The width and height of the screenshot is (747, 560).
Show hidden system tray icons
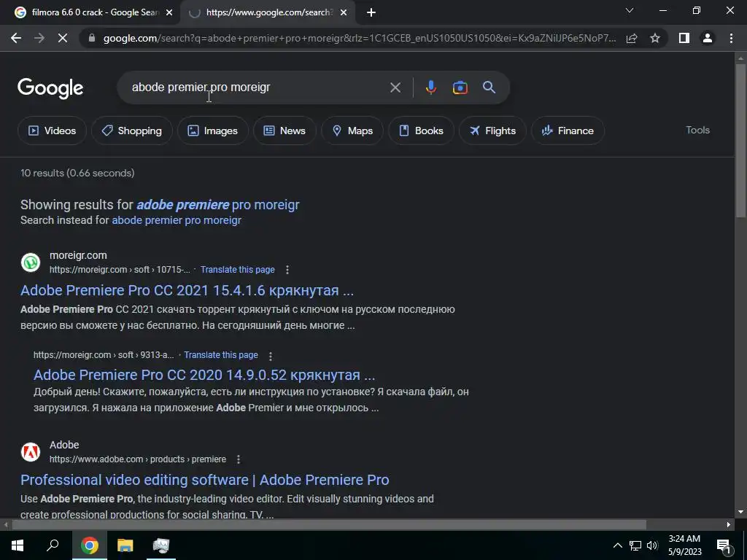pos(617,545)
